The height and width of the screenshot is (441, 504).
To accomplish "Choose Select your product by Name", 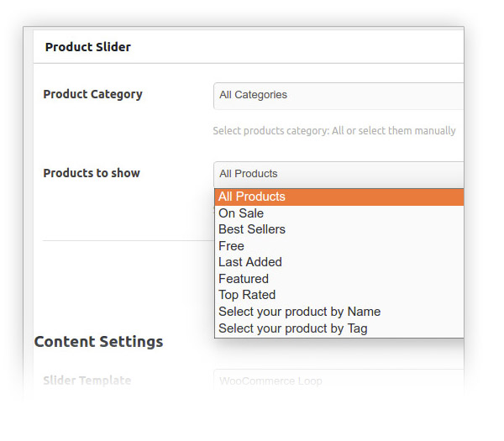I will coord(299,312).
